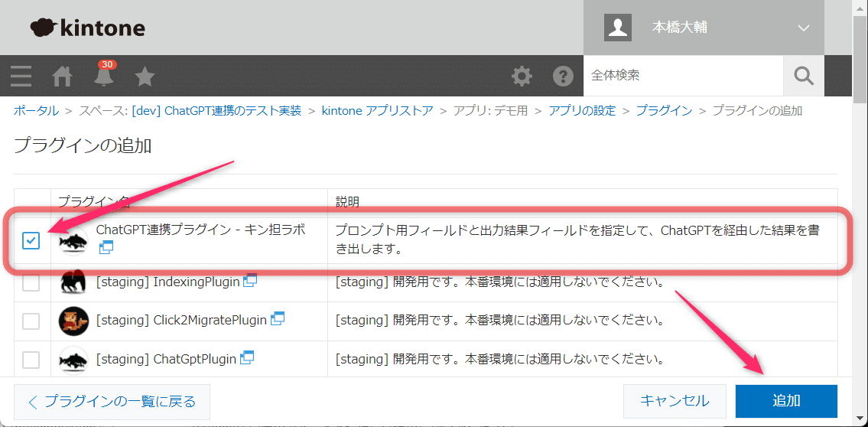Open the help question mark icon
The height and width of the screenshot is (427, 868).
(563, 77)
